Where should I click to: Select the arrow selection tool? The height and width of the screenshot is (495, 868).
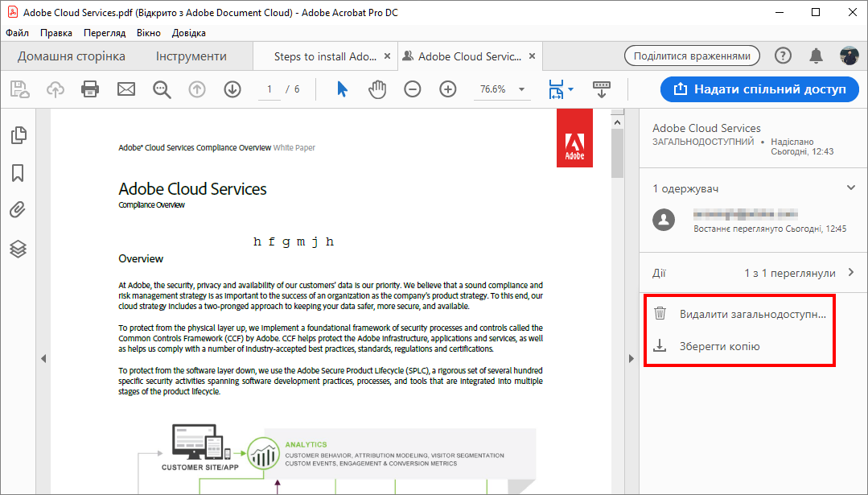coord(342,89)
